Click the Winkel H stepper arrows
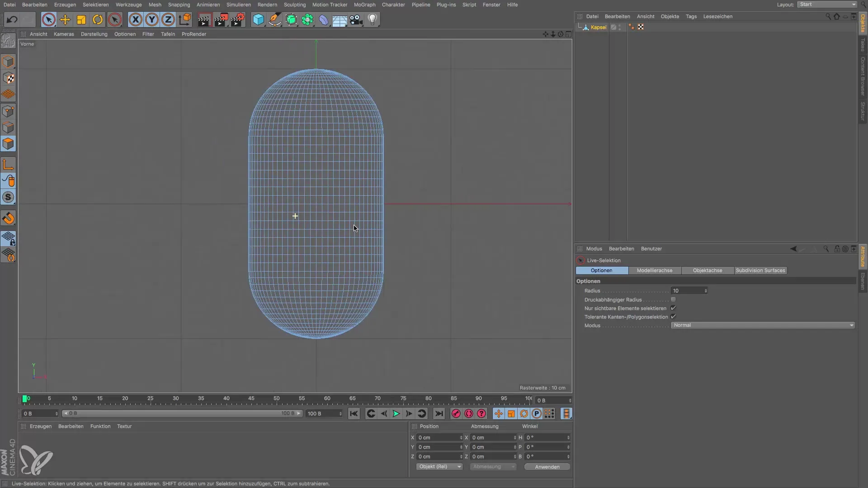 pos(569,437)
